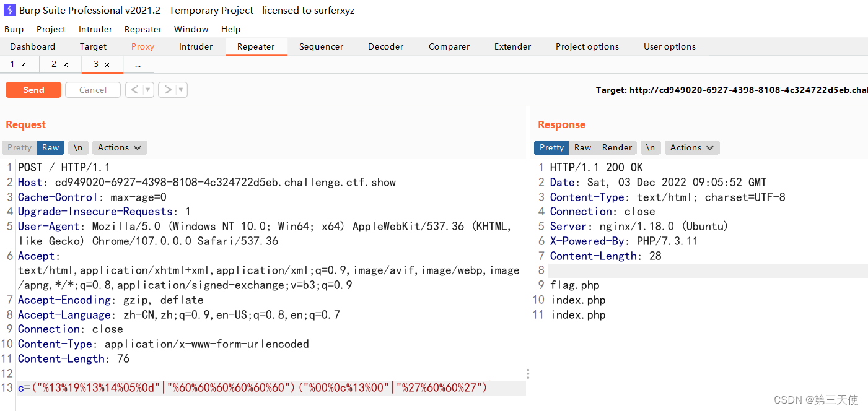Screen dimensions: 868x411
Task: Toggle newline display in Request panel
Action: pyautogui.click(x=77, y=147)
